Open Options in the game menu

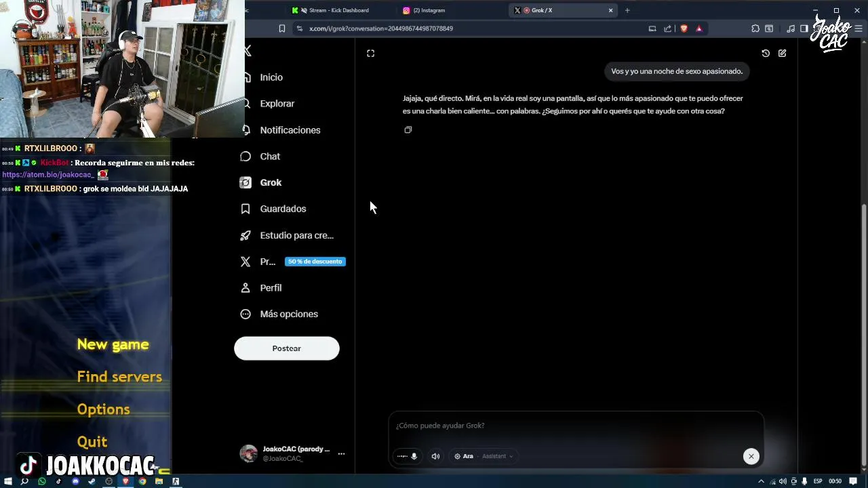coord(103,409)
